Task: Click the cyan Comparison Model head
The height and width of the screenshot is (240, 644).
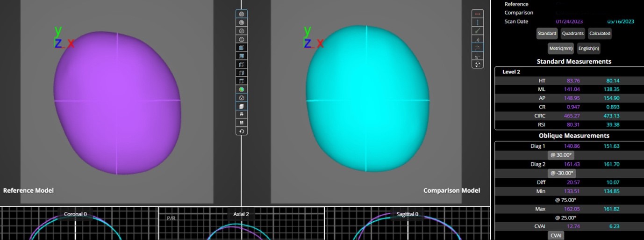Action: pyautogui.click(x=367, y=99)
